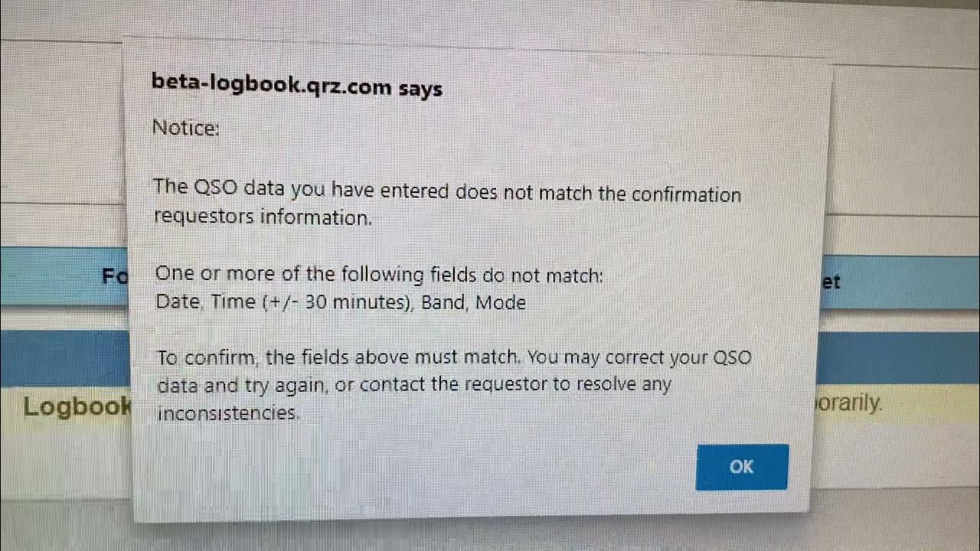This screenshot has height=551, width=980.
Task: Click the word "Date" in the field list
Action: pyautogui.click(x=178, y=302)
